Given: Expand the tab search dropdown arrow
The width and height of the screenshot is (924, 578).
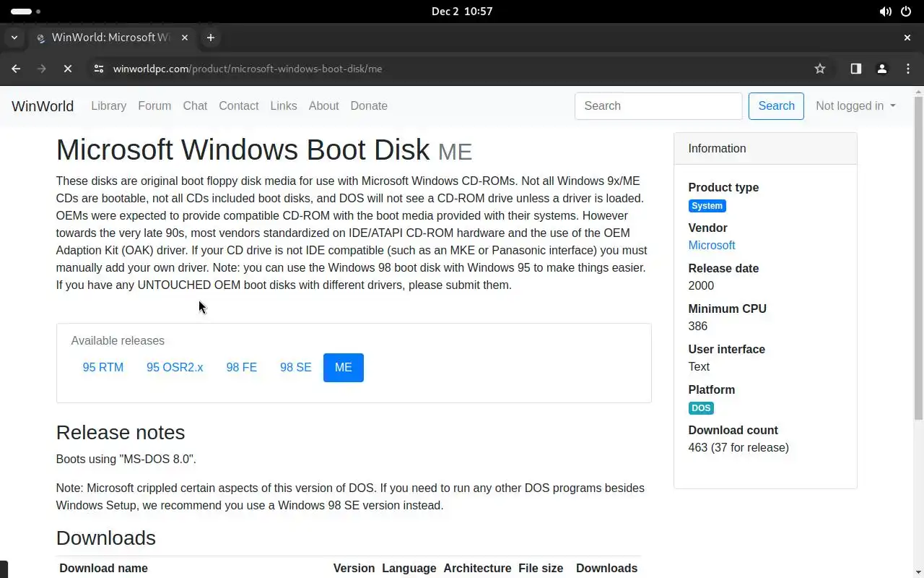Looking at the screenshot, I should 14,38.
